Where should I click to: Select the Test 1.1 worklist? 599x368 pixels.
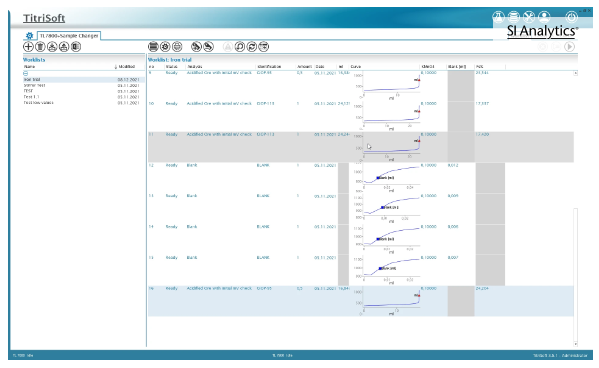(84, 97)
